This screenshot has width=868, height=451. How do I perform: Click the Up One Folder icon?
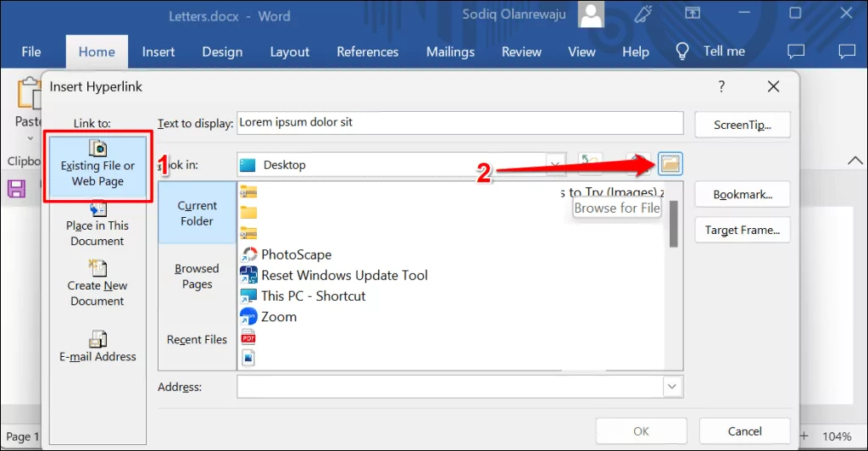pos(590,164)
